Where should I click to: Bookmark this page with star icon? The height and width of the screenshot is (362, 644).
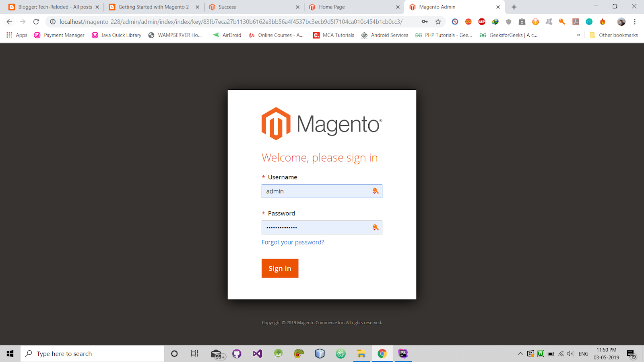point(438,22)
